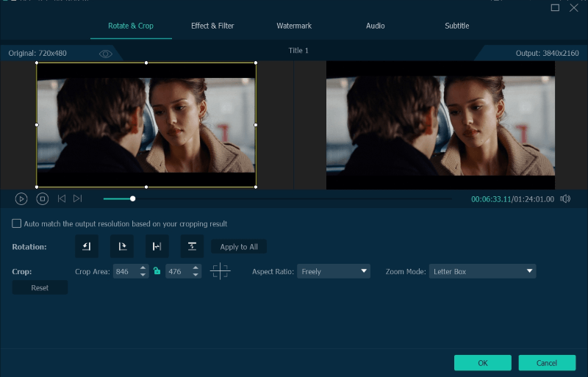Image resolution: width=588 pixels, height=377 pixels.
Task: Reset the crop settings
Action: [40, 288]
